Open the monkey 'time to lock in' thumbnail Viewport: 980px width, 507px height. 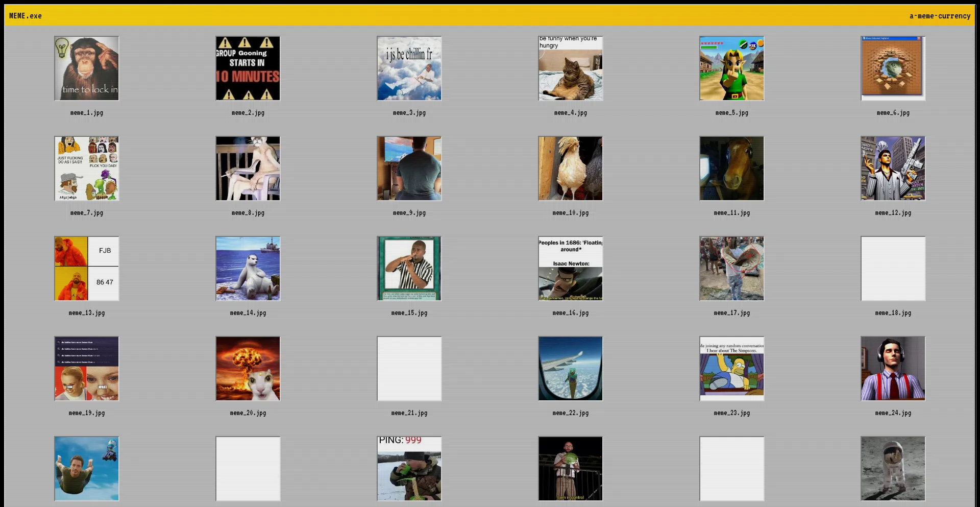(87, 68)
